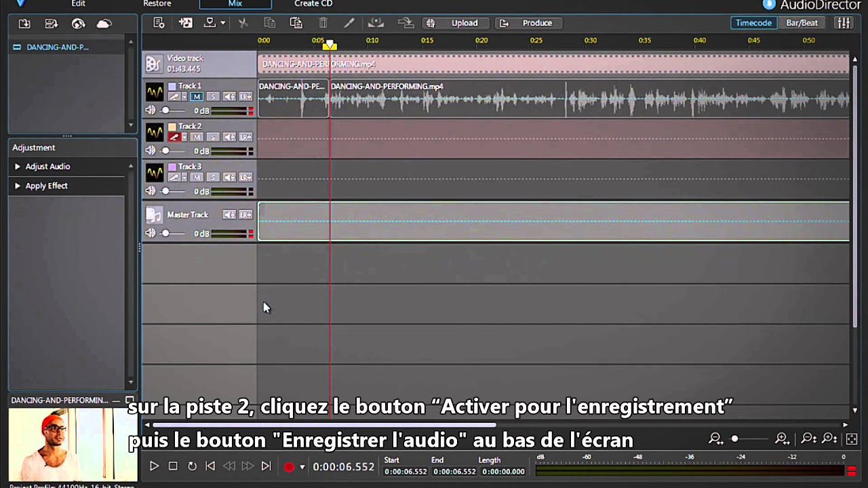Click the CyberLink Cloud icon

coord(104,24)
